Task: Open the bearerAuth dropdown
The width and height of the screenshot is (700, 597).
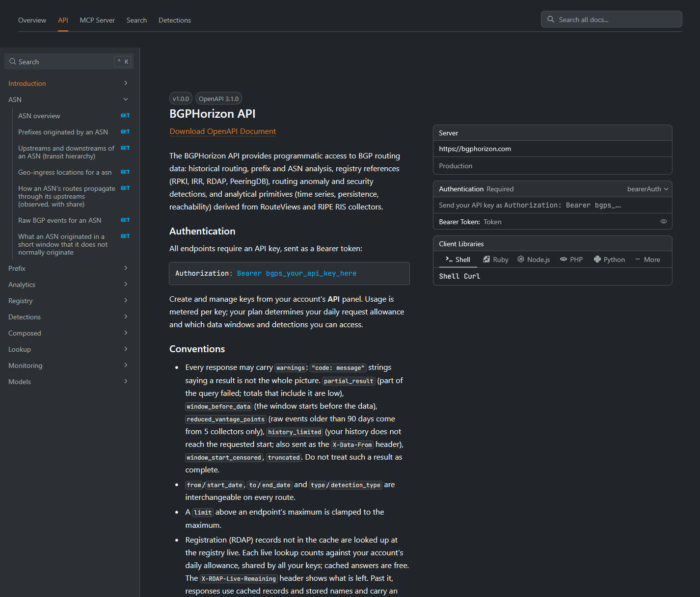Action: coord(647,189)
